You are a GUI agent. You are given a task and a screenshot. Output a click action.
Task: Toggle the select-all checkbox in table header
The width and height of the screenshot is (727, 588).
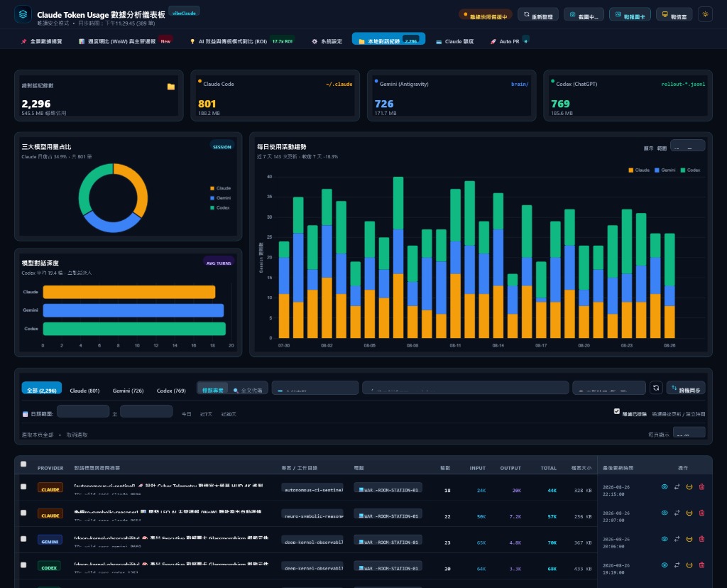tap(23, 464)
